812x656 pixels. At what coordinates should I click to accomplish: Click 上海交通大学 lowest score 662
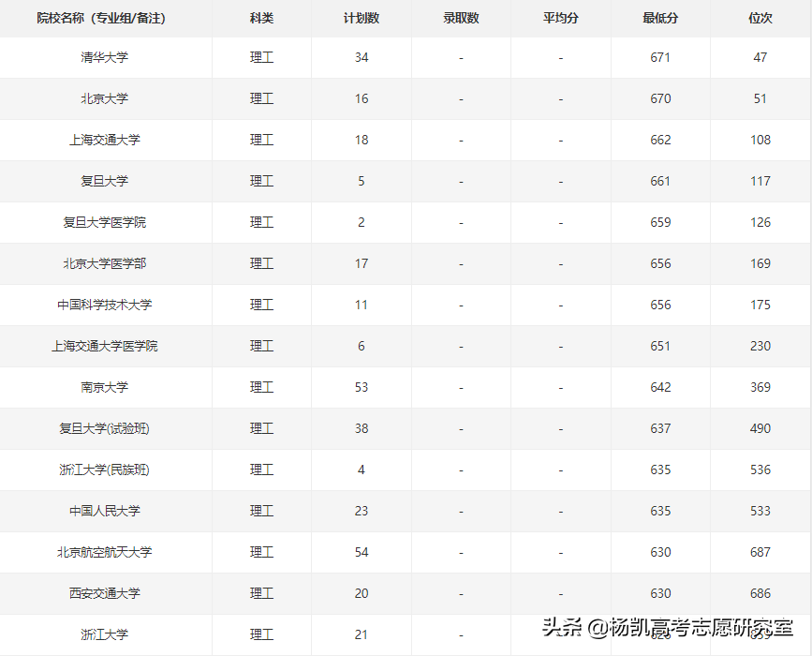[660, 140]
